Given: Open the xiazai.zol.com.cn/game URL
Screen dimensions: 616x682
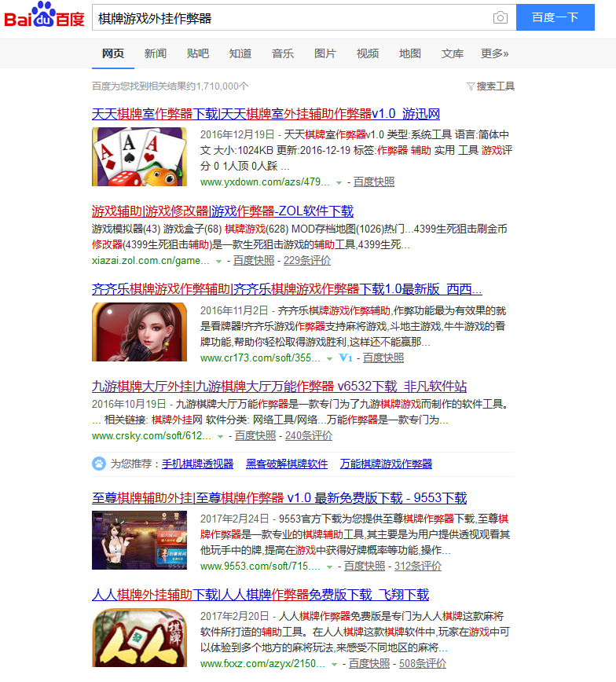Looking at the screenshot, I should pyautogui.click(x=151, y=261).
